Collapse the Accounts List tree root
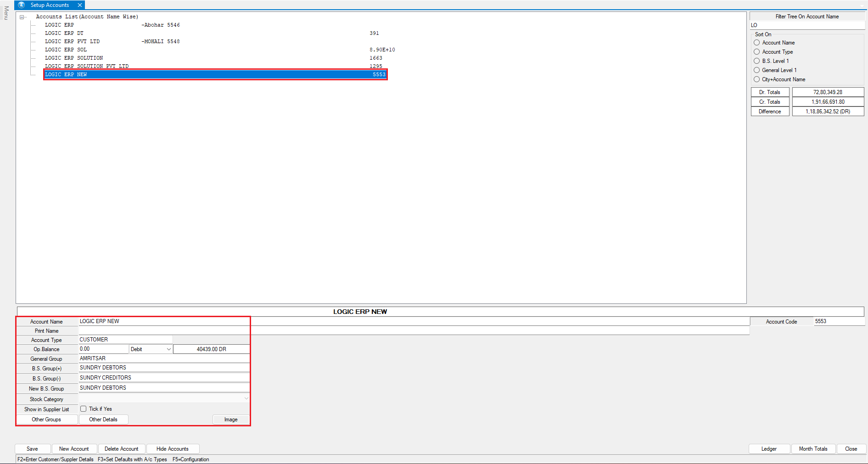868x464 pixels. pyautogui.click(x=22, y=17)
